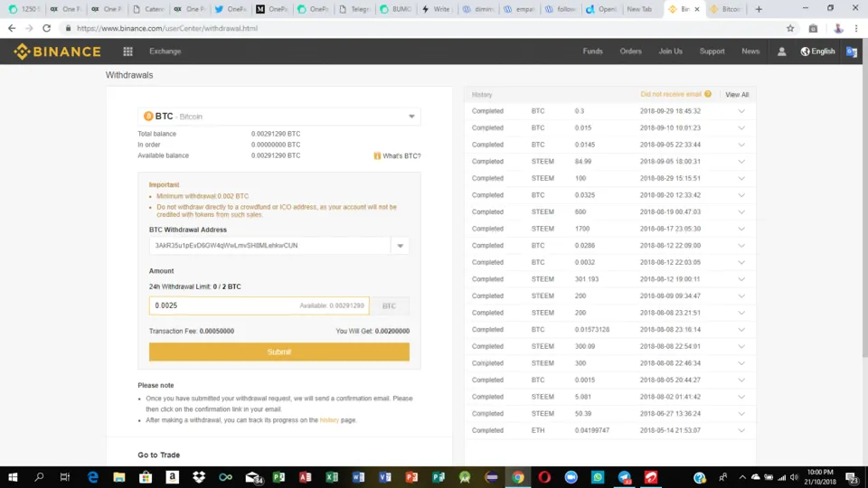Open the user account profile icon
Image resolution: width=868 pixels, height=488 pixels.
pos(781,52)
